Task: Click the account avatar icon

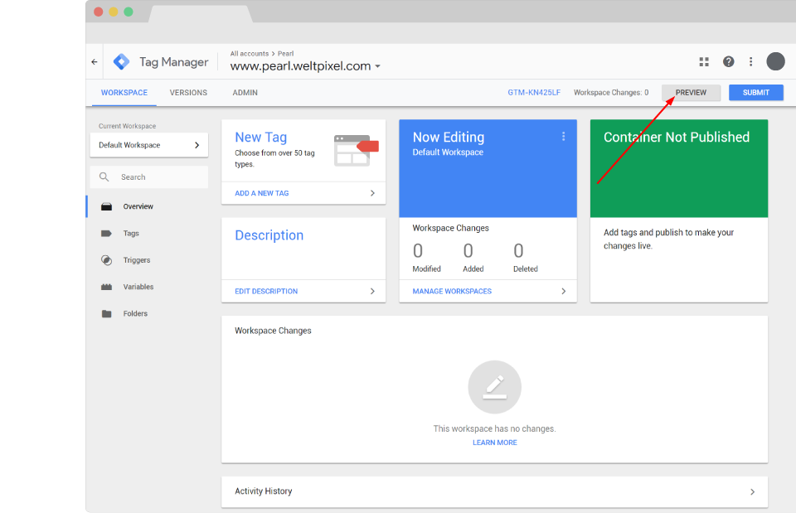Action: [x=775, y=61]
